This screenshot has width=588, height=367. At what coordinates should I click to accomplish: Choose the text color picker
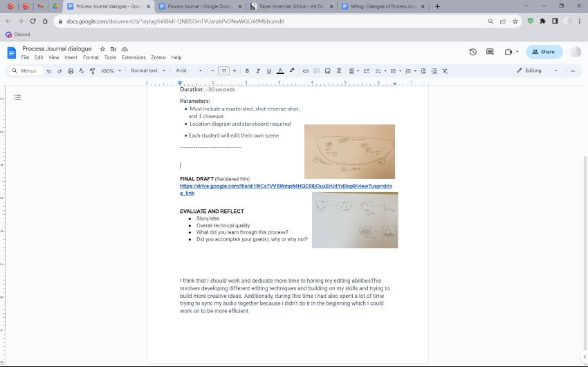279,70
